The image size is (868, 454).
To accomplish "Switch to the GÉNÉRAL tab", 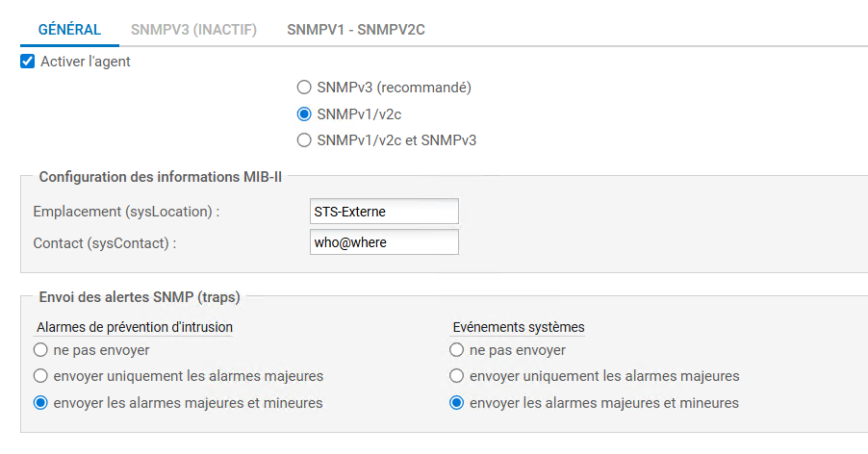I will pyautogui.click(x=69, y=30).
